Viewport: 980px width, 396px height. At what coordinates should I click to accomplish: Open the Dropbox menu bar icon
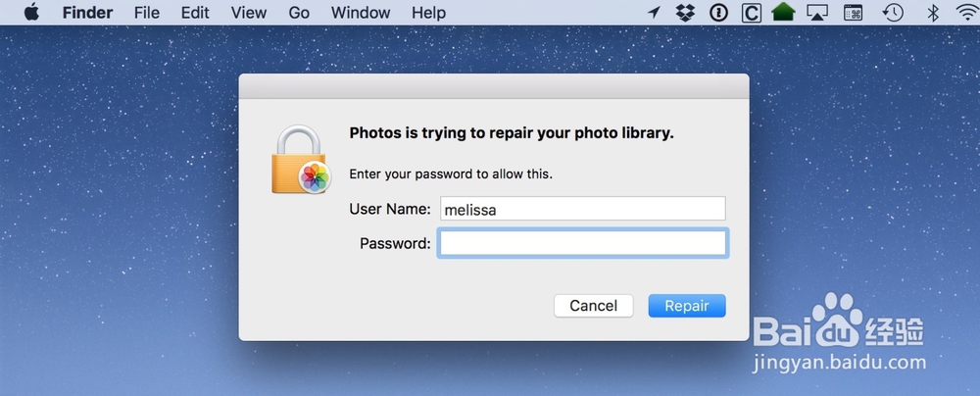coord(686,13)
